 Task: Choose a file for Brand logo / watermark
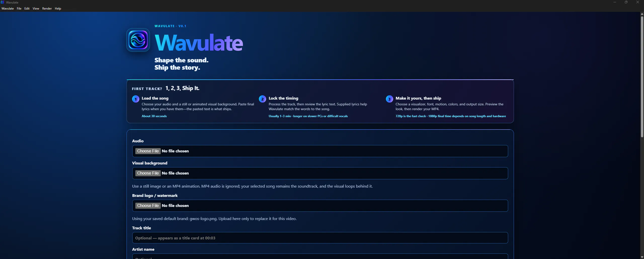click(148, 206)
